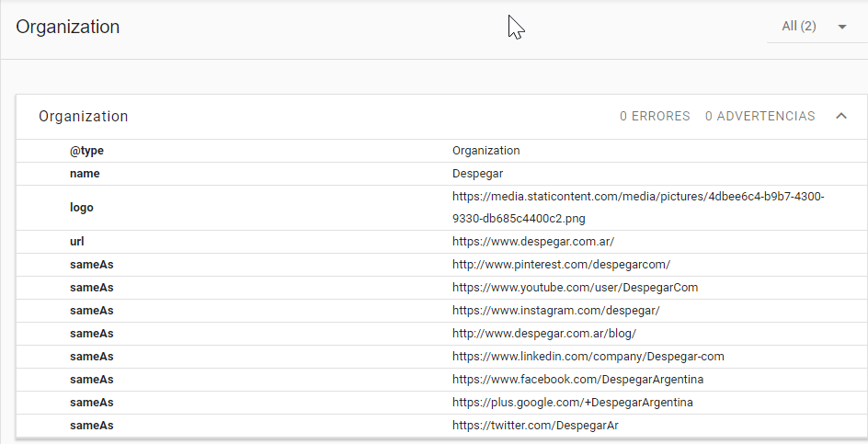
Task: Select the plus.google.com +DespegarArgentina URL
Action: point(573,403)
